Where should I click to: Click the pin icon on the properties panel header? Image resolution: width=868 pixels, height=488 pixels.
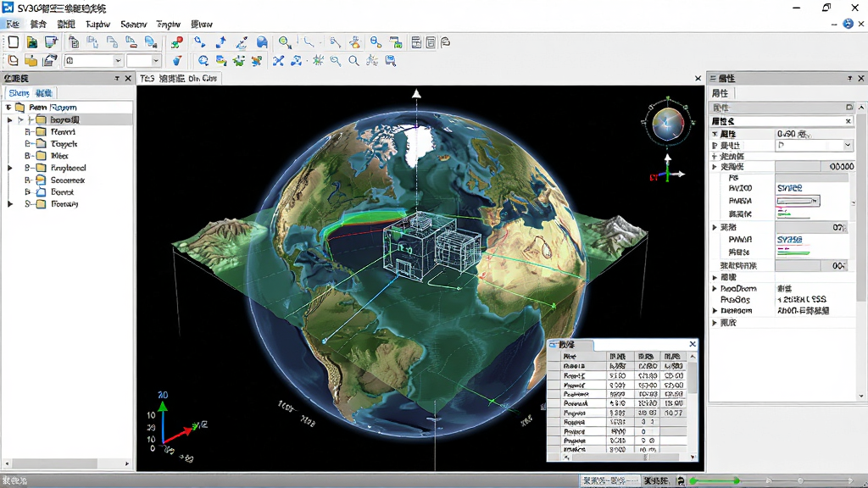click(849, 79)
